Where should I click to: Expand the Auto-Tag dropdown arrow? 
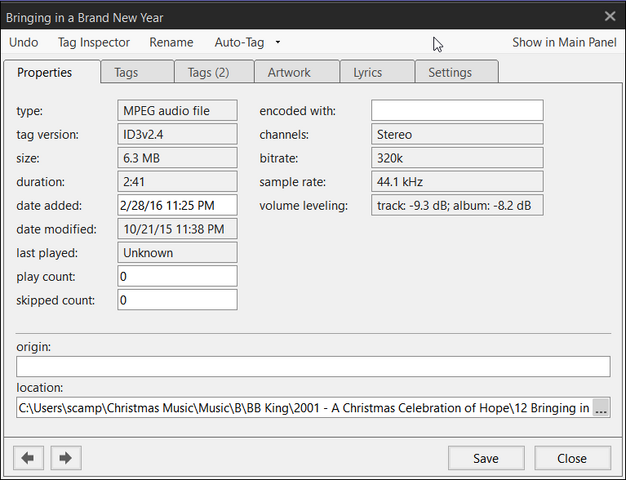point(278,42)
